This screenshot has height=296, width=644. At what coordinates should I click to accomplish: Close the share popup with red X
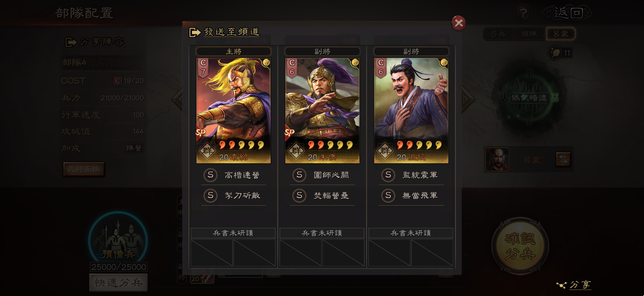point(459,23)
